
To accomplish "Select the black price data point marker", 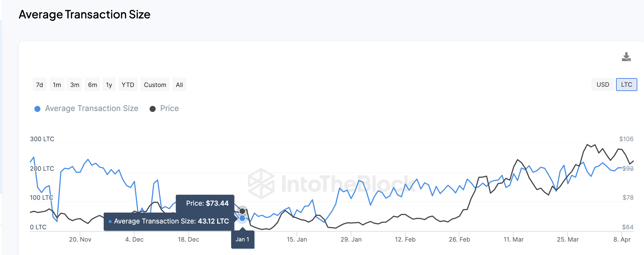I will (242, 211).
